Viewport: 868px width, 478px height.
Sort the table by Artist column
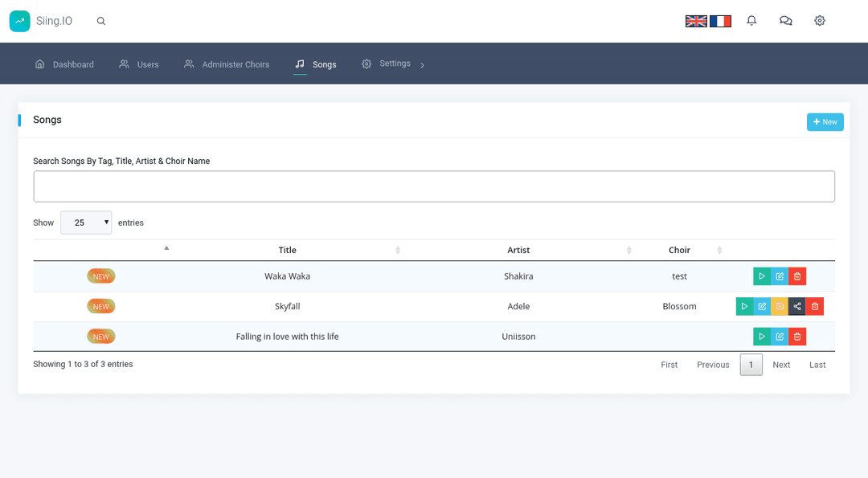tap(518, 250)
